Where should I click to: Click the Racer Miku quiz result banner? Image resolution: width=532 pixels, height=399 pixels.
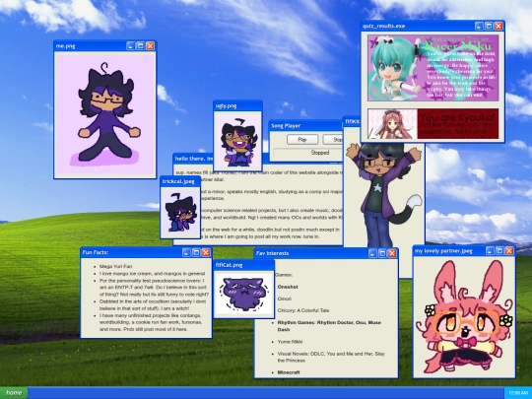coord(433,68)
